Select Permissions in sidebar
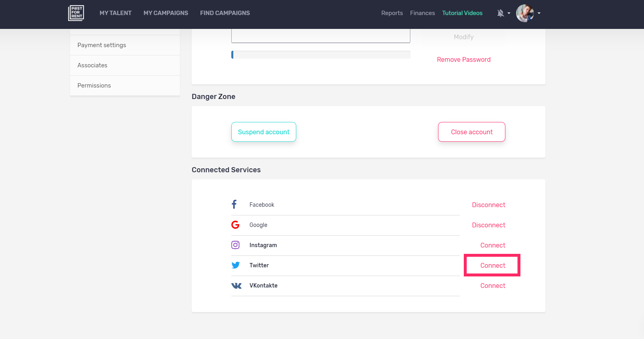 point(125,86)
